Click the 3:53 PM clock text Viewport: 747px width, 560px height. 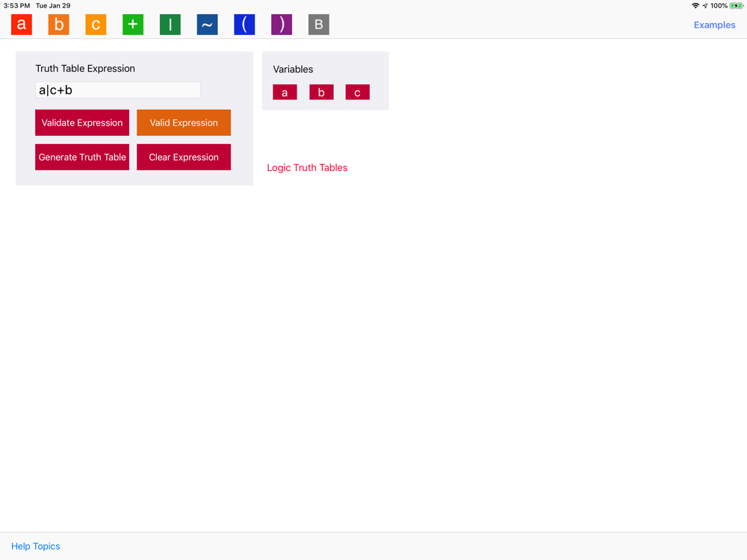16,6
